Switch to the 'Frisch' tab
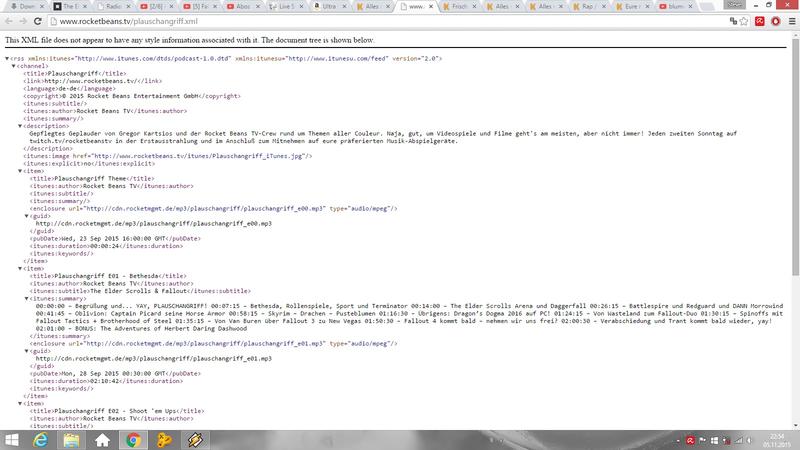Image resolution: width=800 pixels, height=450 pixels. [458, 7]
